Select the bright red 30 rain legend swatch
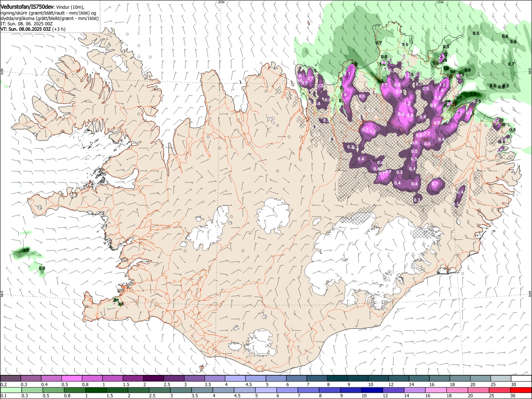 [x=520, y=390]
